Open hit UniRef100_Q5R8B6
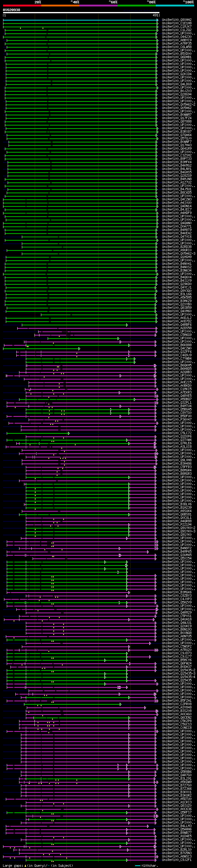197x868 pixels. click(177, 771)
